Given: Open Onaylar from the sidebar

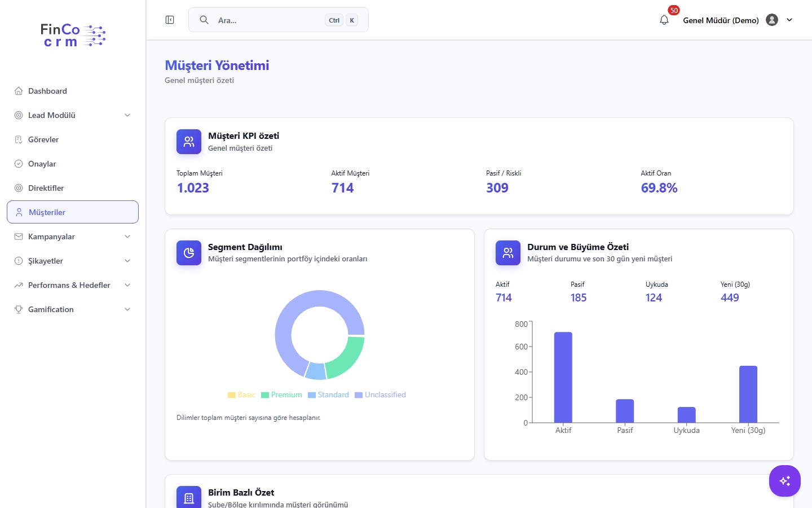Looking at the screenshot, I should coord(73,164).
